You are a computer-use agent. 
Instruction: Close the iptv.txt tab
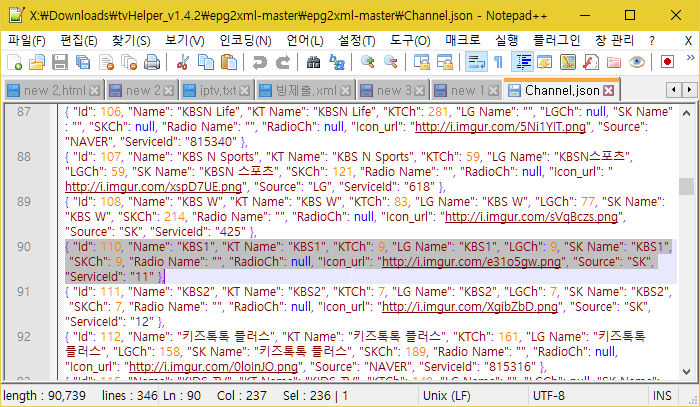tap(245, 91)
